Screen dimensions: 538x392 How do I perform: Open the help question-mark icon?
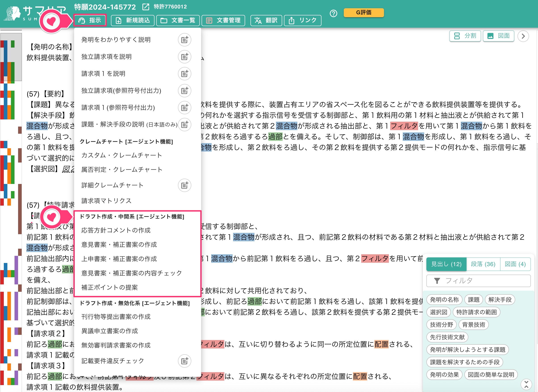click(x=334, y=13)
